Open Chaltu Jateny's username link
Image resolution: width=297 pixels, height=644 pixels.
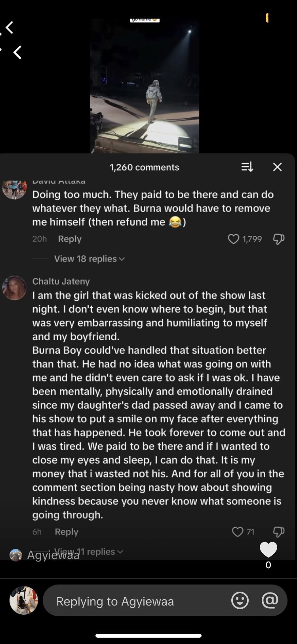(x=61, y=281)
